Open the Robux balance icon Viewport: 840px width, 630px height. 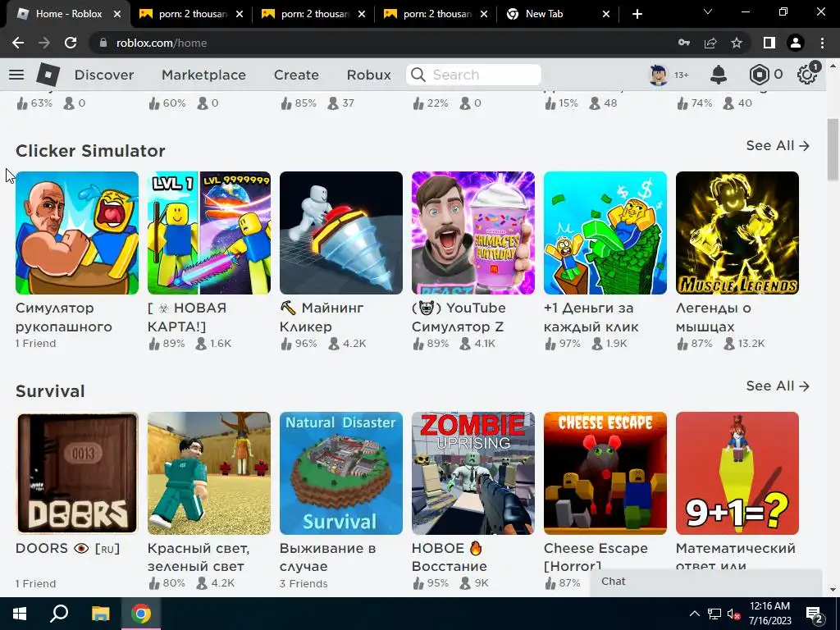[759, 75]
